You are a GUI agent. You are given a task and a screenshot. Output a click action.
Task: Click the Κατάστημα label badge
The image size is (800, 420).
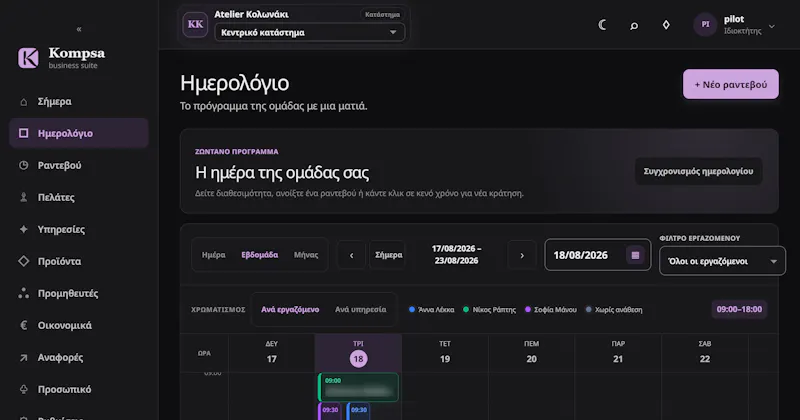pos(382,14)
